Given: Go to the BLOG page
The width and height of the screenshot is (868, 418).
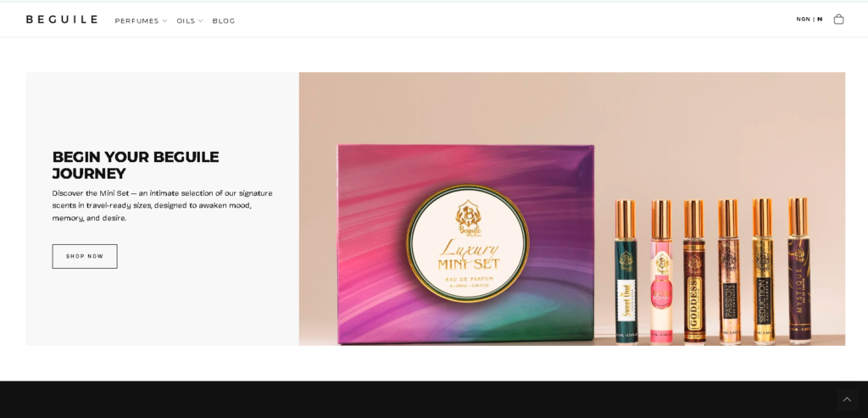Looking at the screenshot, I should [x=224, y=20].
